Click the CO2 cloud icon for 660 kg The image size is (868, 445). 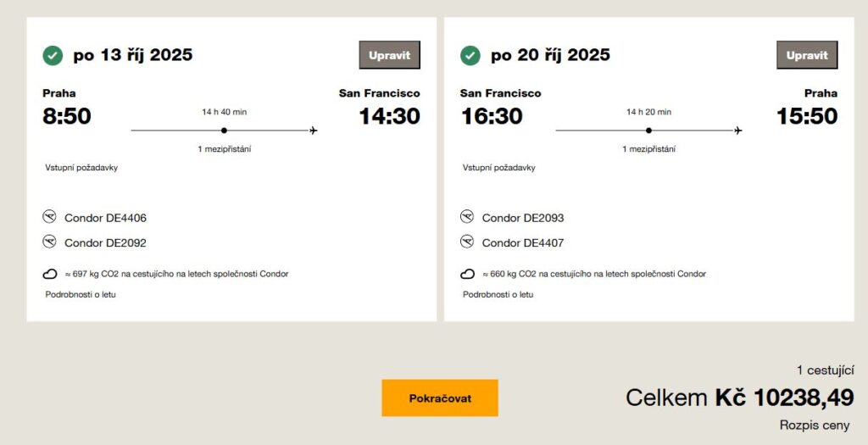(468, 274)
